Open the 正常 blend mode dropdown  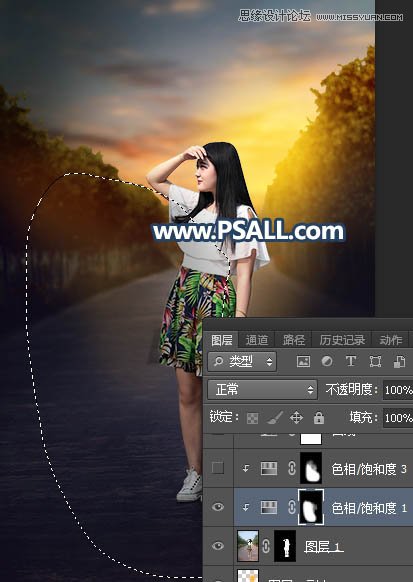click(262, 389)
